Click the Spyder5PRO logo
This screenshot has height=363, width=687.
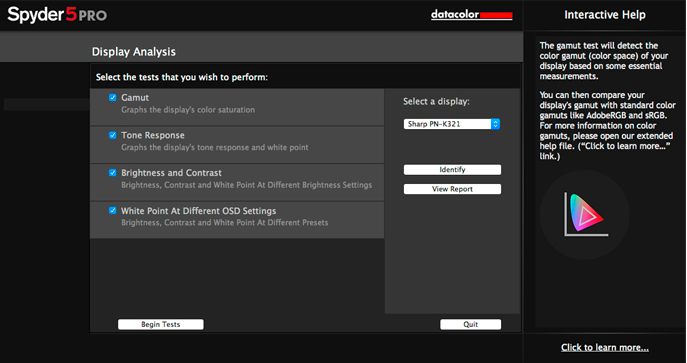click(x=57, y=15)
